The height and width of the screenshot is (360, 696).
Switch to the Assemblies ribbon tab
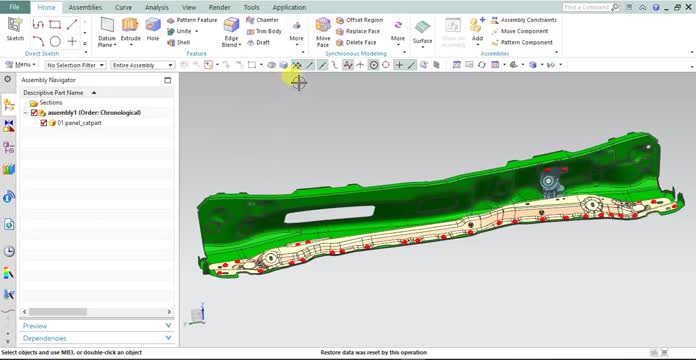click(85, 8)
